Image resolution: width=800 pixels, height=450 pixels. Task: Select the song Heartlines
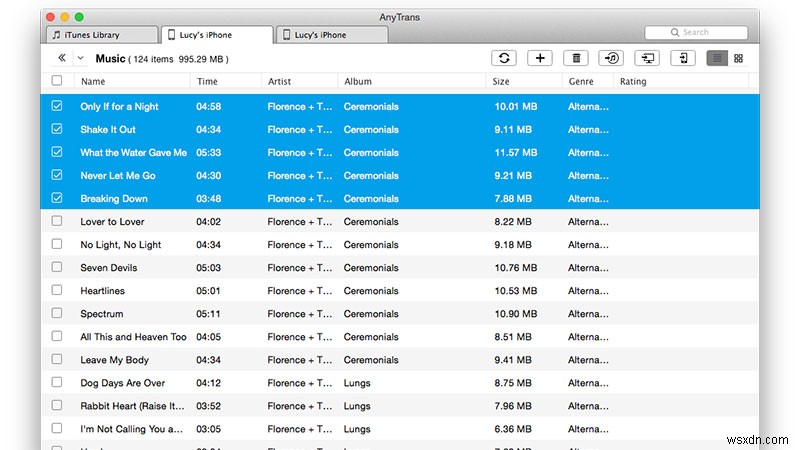103,291
